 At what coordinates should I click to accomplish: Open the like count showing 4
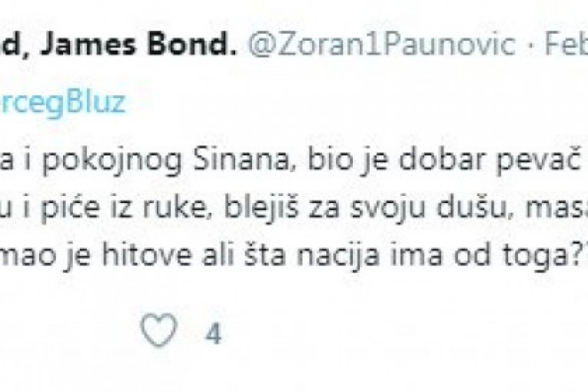pos(214,333)
